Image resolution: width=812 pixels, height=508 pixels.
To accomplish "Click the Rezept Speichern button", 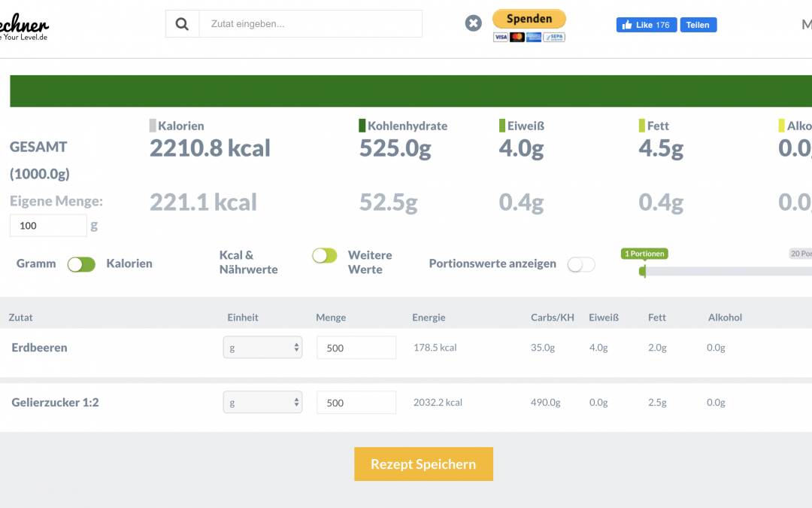I will [423, 464].
